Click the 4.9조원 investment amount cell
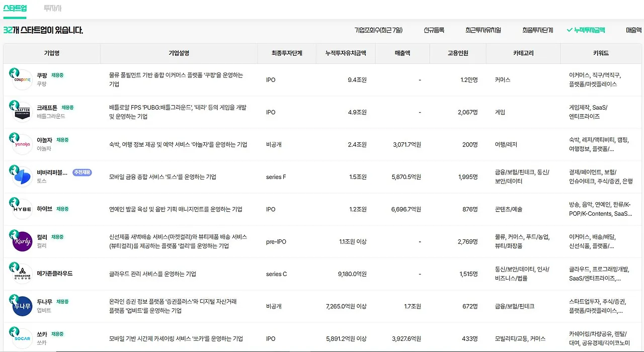Image resolution: width=644 pixels, height=352 pixels. tap(357, 112)
